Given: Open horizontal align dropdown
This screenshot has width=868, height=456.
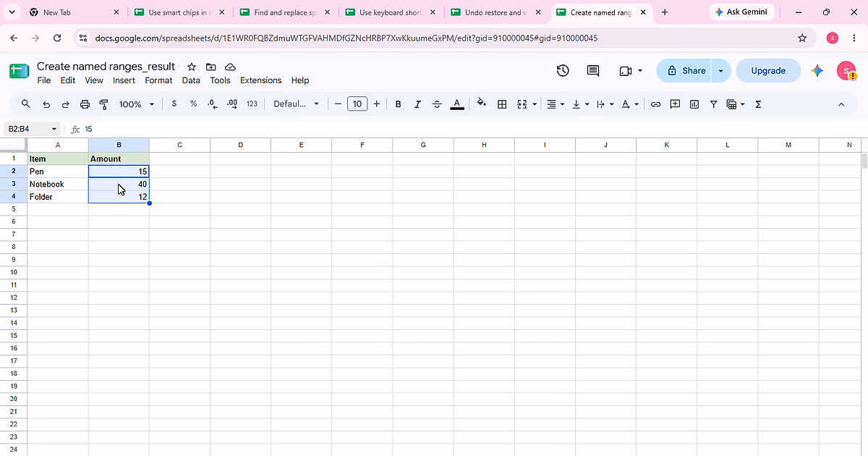Looking at the screenshot, I should pyautogui.click(x=556, y=104).
